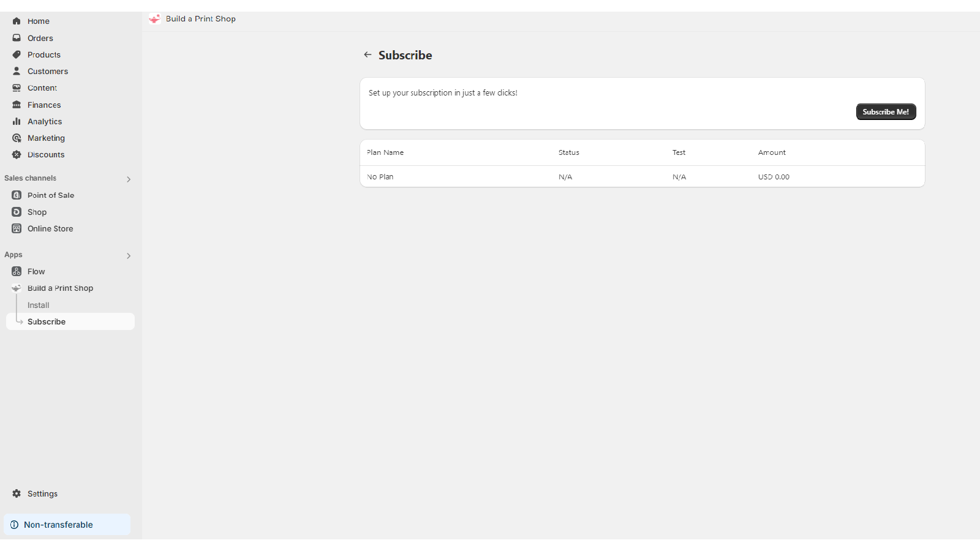Screen dimensions: 980x551
Task: Collapse the Apps section
Action: (129, 255)
